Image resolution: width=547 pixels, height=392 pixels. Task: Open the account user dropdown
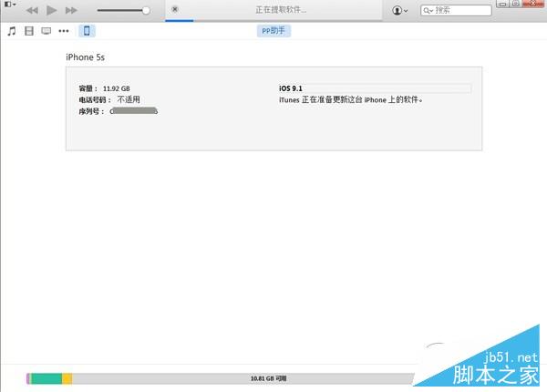tap(400, 10)
